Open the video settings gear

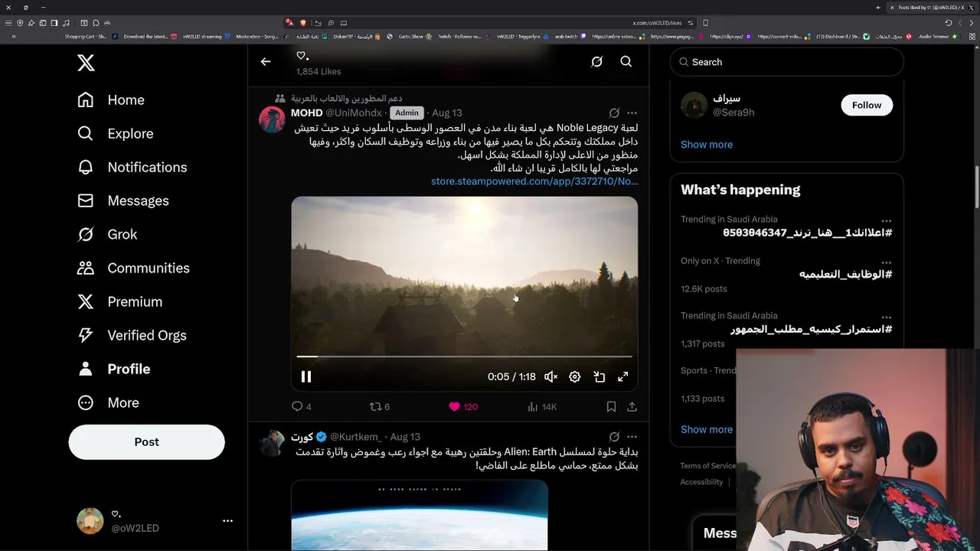(x=575, y=377)
